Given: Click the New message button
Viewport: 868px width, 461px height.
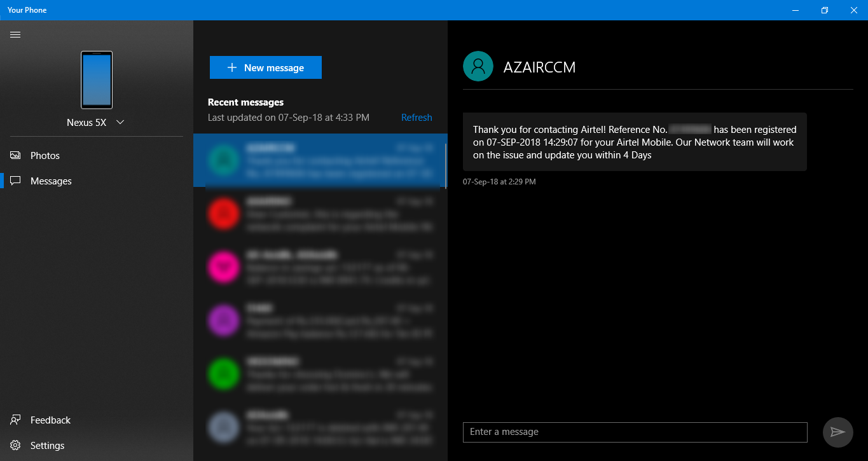Looking at the screenshot, I should [x=265, y=67].
